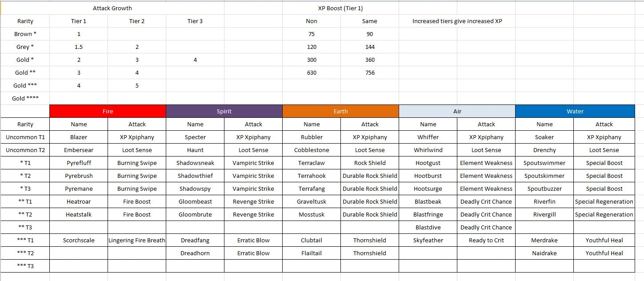
Task: Click the Attack Growth title cell
Action: pos(112,8)
